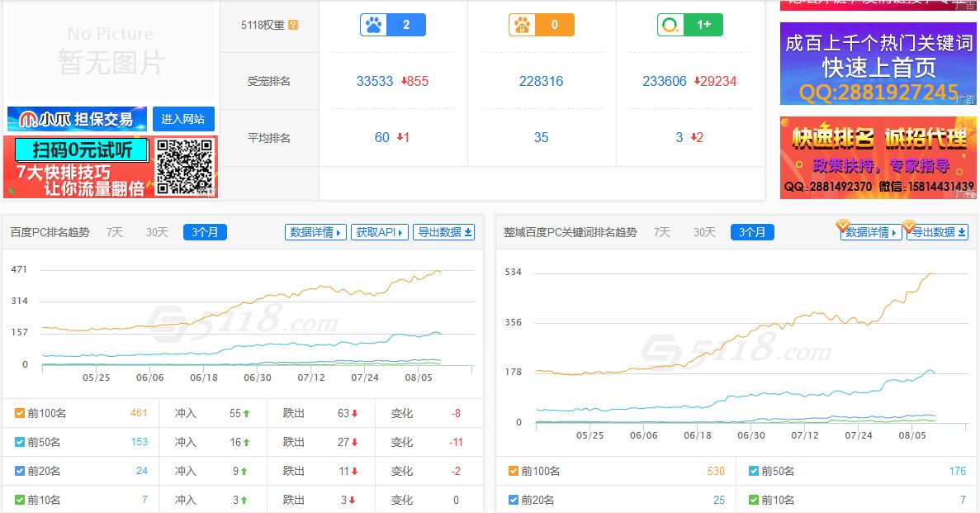Click average rank value 35
The image size is (980, 513).
[542, 138]
